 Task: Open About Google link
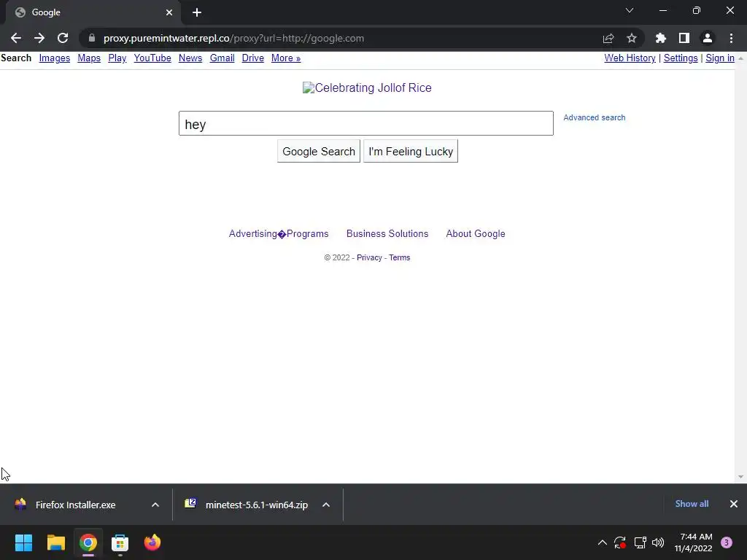coord(476,234)
